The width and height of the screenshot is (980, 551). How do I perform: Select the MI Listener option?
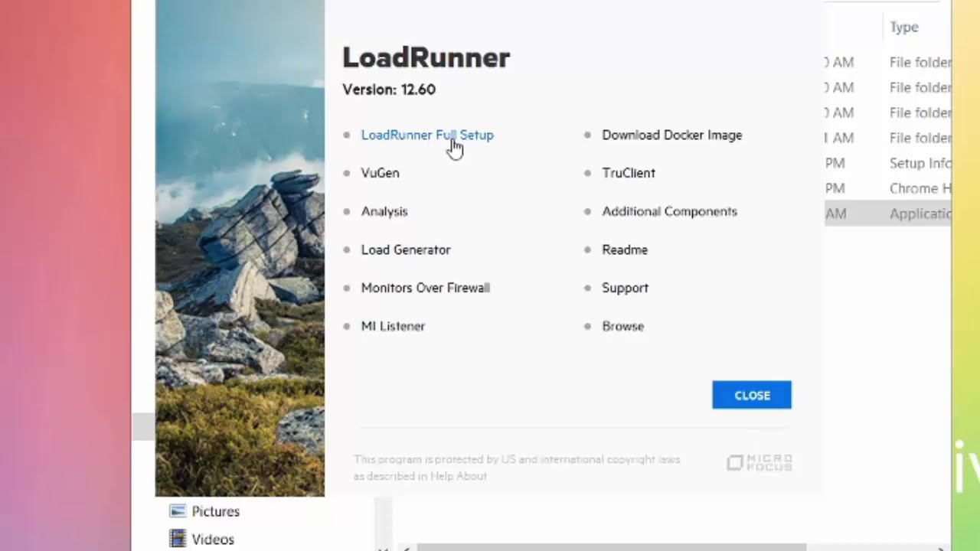click(393, 326)
